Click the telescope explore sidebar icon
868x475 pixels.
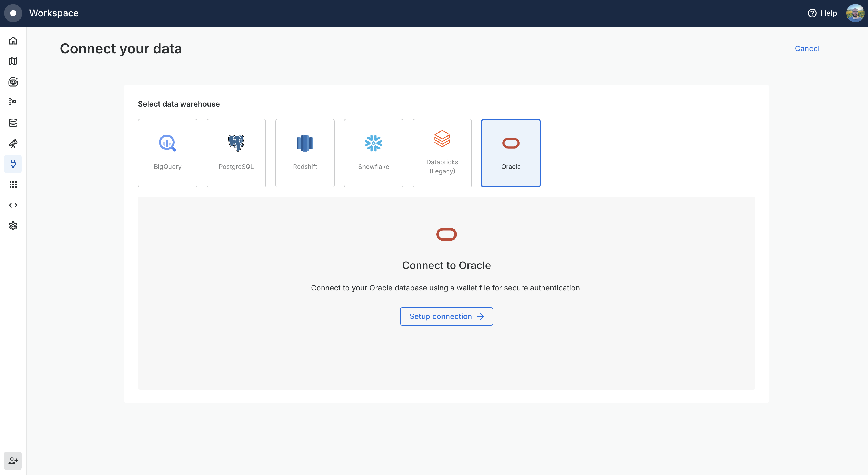pos(13,144)
